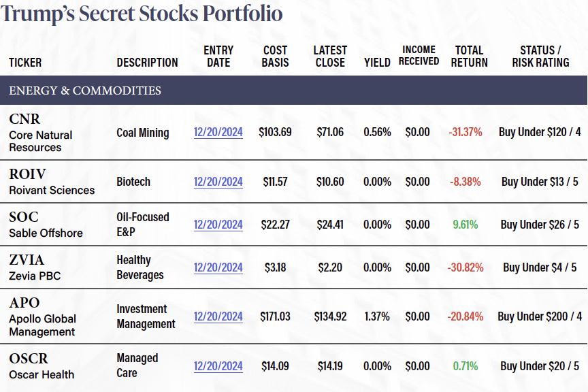Click the TOTAL RETURN column header
The height and width of the screenshot is (392, 588).
(469, 56)
